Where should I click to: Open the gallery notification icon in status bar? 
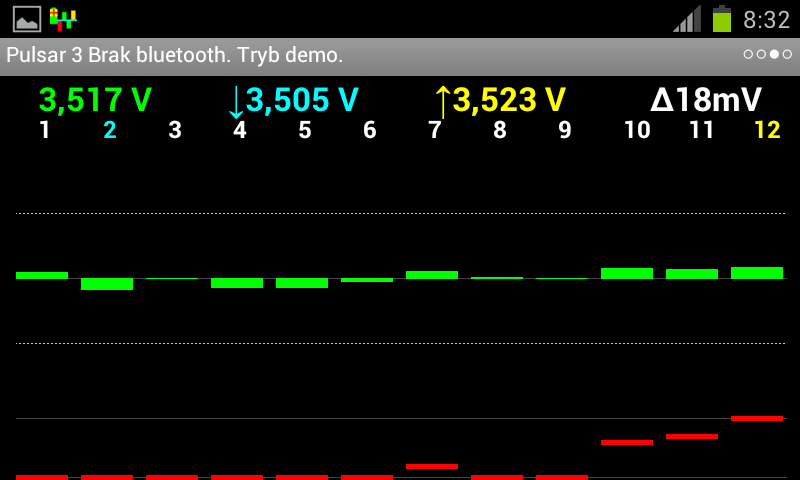(x=27, y=19)
